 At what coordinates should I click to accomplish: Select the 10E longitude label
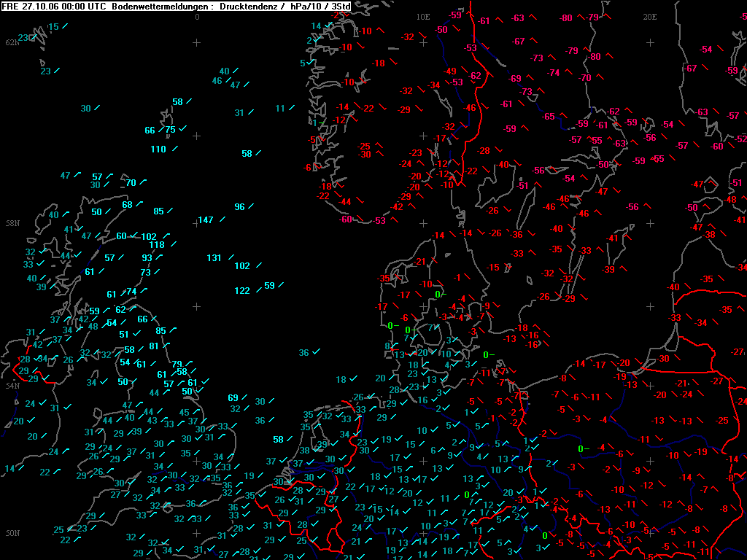(423, 17)
